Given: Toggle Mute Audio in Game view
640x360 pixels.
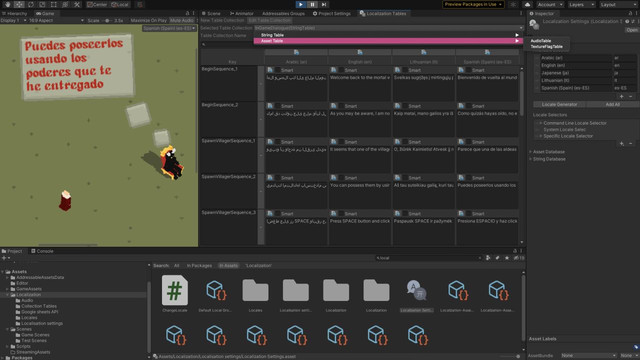Looking at the screenshot, I should (182, 20).
